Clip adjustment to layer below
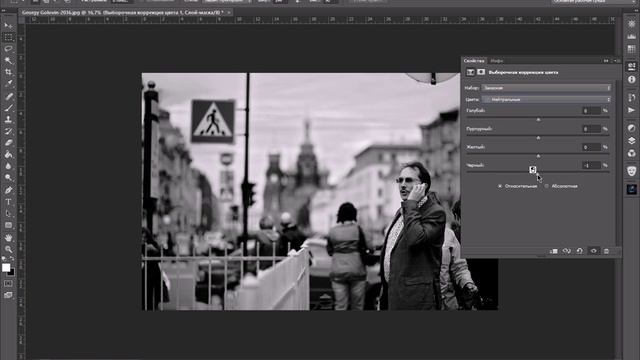640x360 pixels. tap(553, 251)
